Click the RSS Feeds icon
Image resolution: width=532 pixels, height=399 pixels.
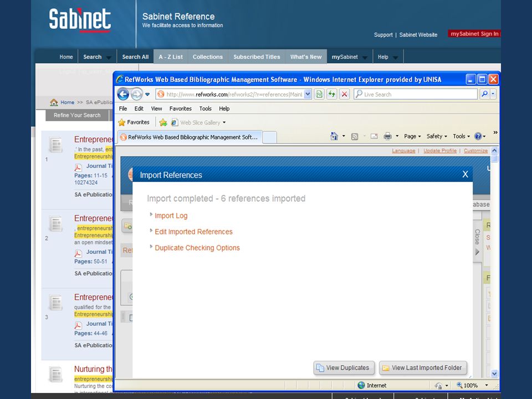(355, 136)
